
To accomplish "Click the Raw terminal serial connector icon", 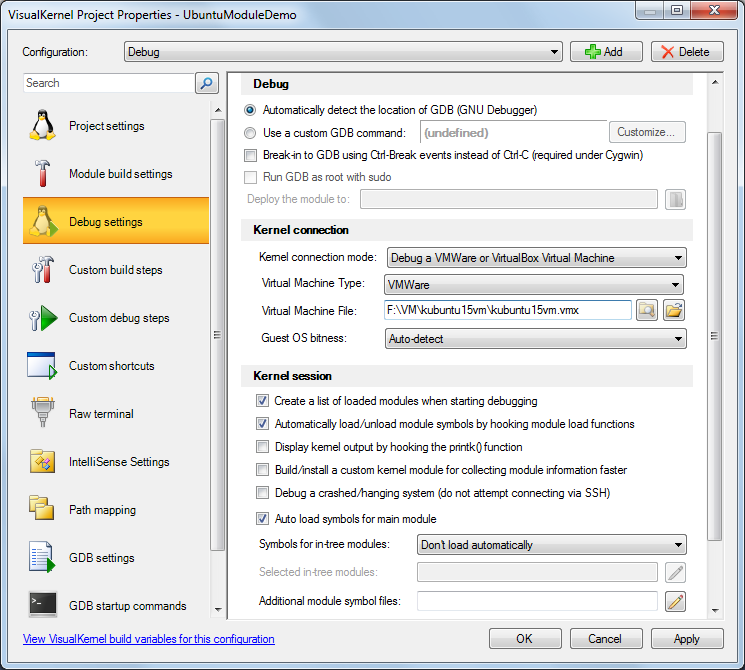I will point(43,412).
